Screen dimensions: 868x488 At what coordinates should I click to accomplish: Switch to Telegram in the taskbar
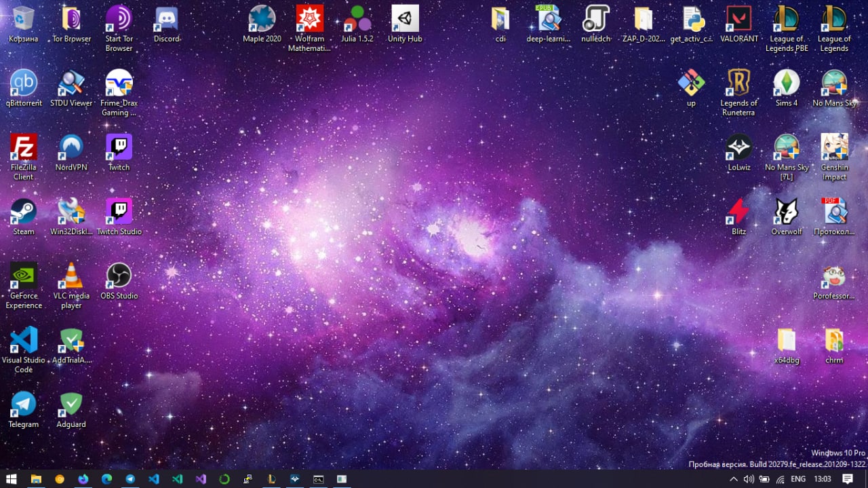point(130,478)
